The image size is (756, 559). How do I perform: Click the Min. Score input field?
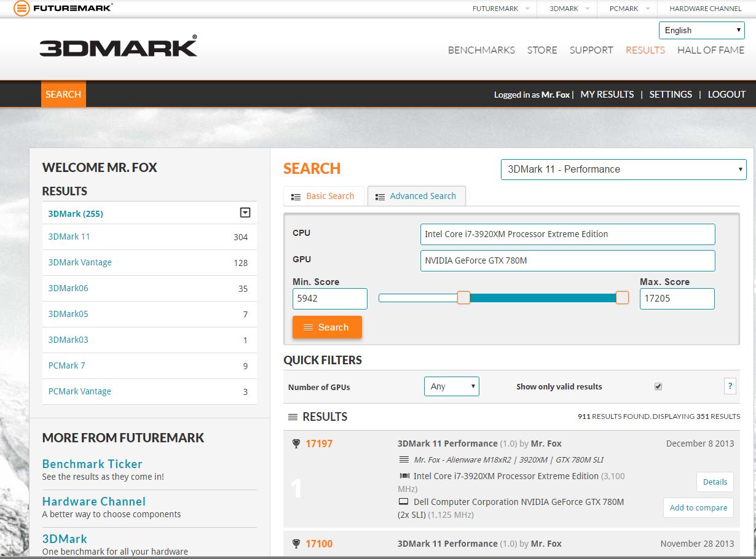[330, 299]
